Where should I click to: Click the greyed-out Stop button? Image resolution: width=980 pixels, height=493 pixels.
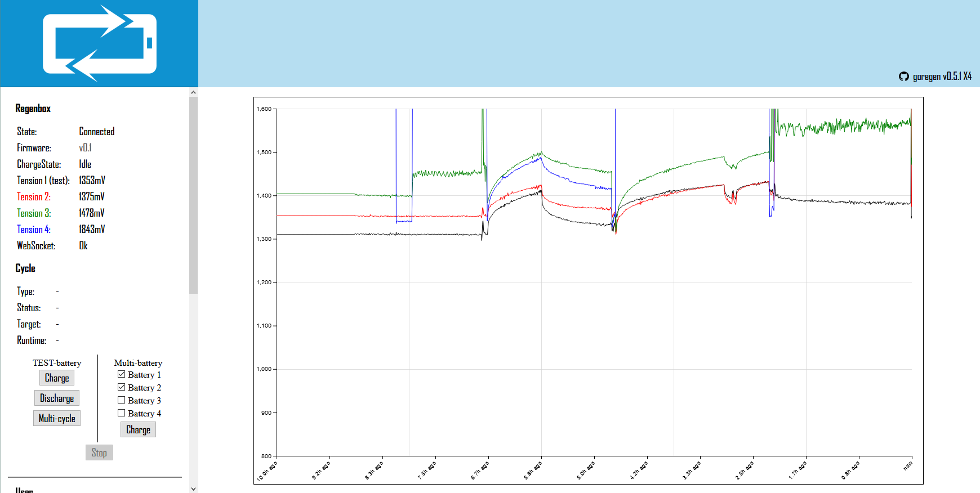(99, 452)
